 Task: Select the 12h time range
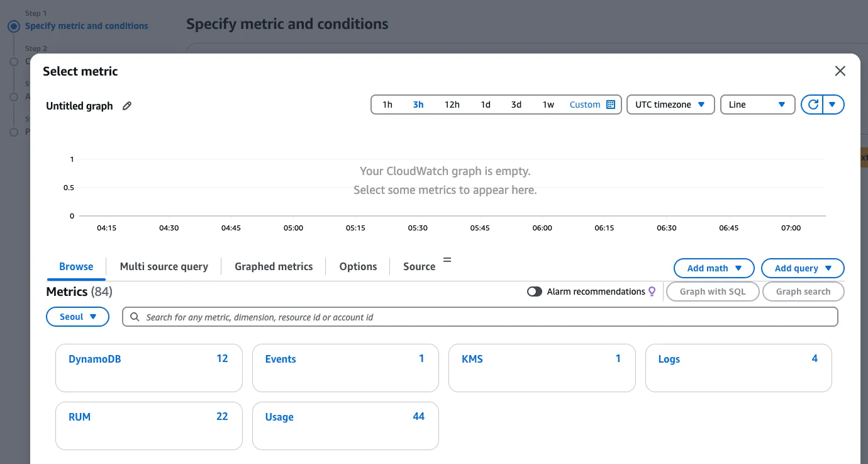click(452, 105)
